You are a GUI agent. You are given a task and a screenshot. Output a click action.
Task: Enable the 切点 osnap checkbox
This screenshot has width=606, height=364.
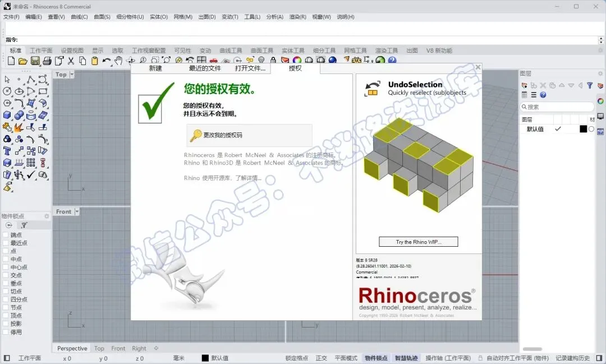[6, 292]
